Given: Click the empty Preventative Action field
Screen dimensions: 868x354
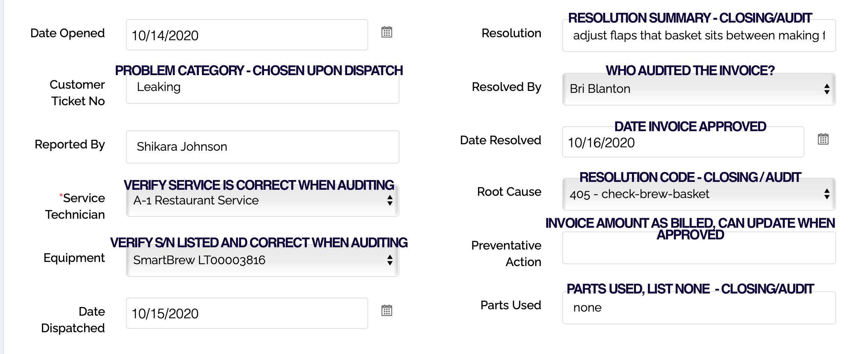Looking at the screenshot, I should point(698,248).
